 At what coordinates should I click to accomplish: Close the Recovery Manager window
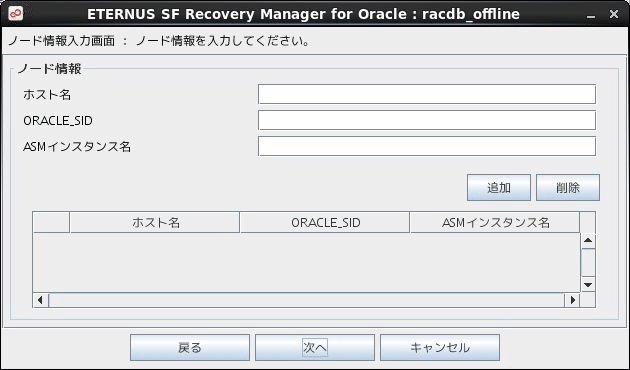(614, 14)
